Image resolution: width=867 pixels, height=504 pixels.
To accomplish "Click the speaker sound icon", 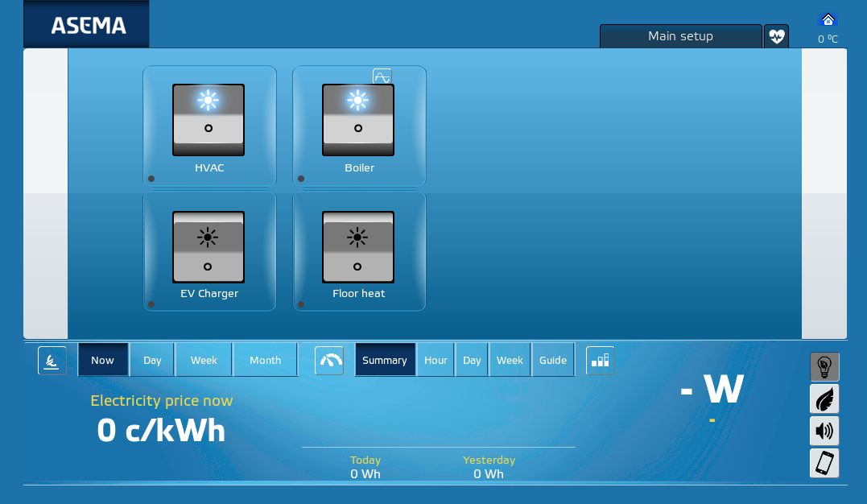I will tap(824, 431).
